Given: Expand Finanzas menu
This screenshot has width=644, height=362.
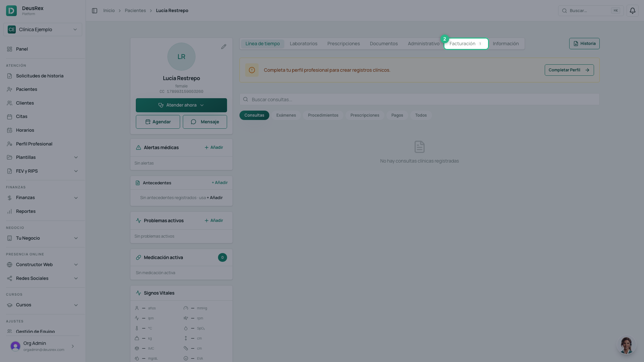Looking at the screenshot, I should pyautogui.click(x=43, y=198).
